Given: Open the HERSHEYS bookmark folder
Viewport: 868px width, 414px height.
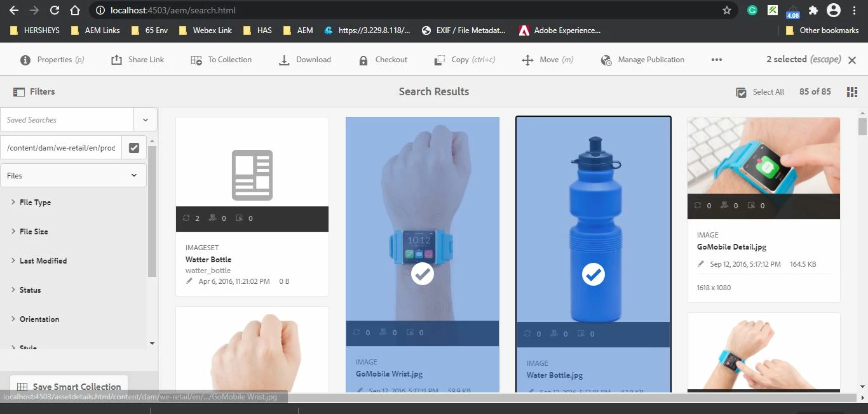Looking at the screenshot, I should click(36, 30).
